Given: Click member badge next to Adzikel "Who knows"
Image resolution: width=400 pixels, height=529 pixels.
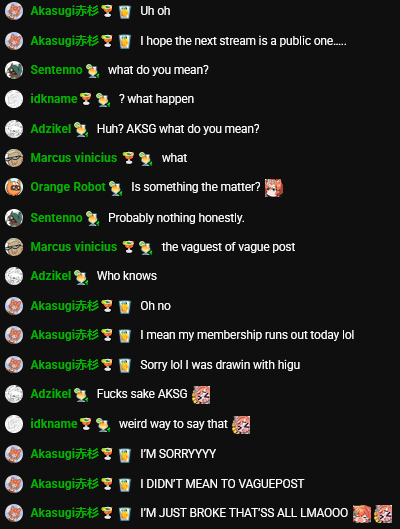Looking at the screenshot, I should pyautogui.click(x=81, y=277).
